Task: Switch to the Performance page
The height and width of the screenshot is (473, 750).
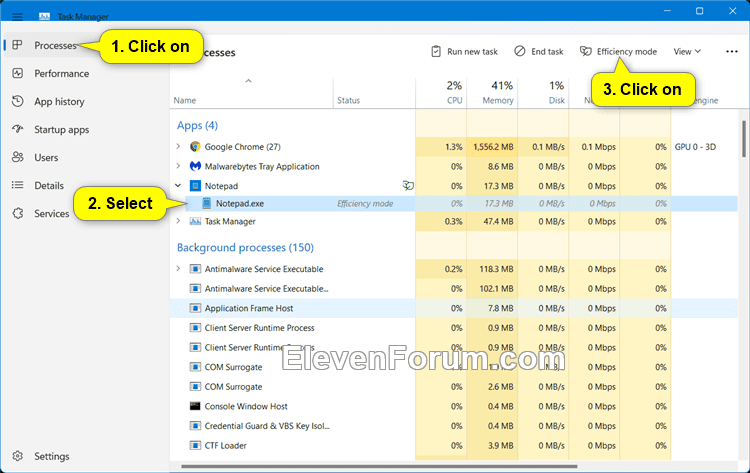Action: [61, 73]
